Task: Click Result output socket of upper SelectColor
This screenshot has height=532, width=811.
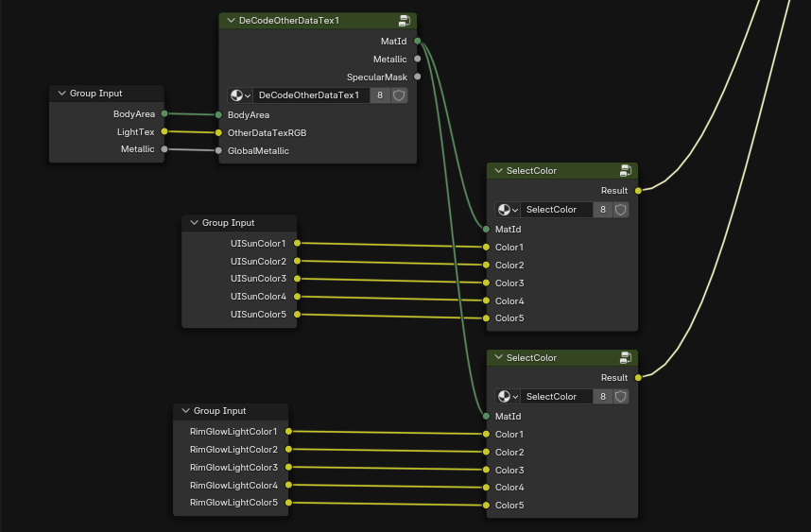Action: tap(638, 191)
